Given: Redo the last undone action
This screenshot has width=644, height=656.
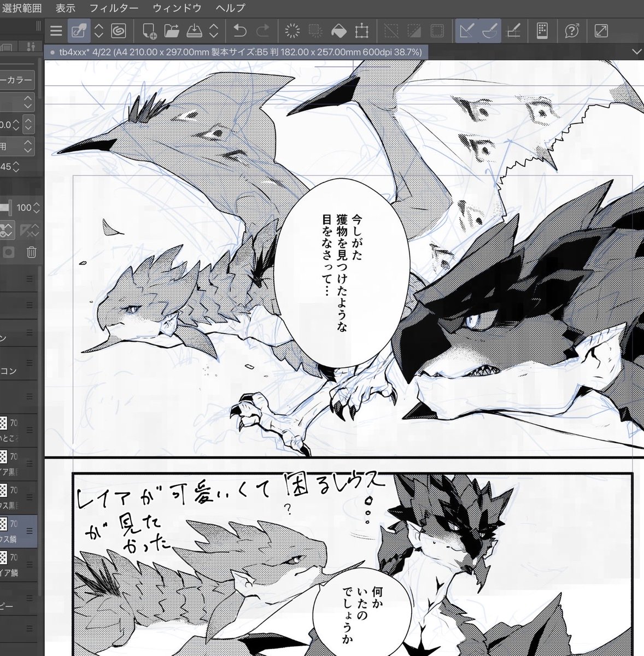Looking at the screenshot, I should tap(262, 31).
